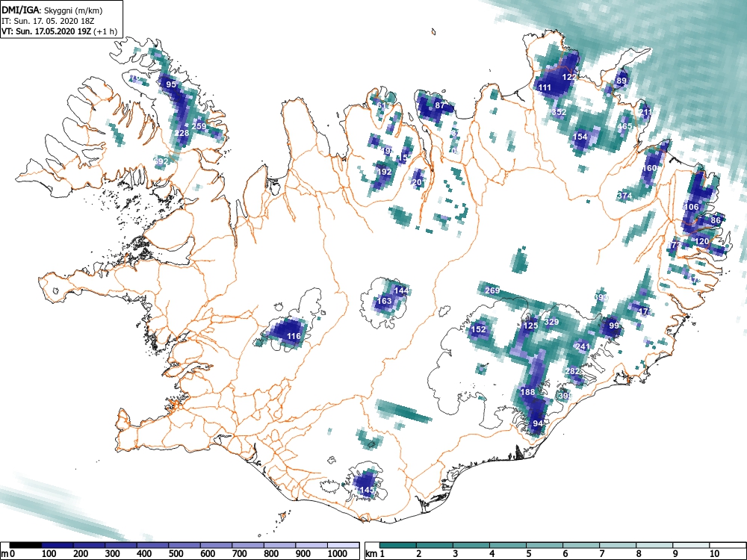Click the visibility value 259 on the map
Screen dimensions: 747x560
point(199,126)
